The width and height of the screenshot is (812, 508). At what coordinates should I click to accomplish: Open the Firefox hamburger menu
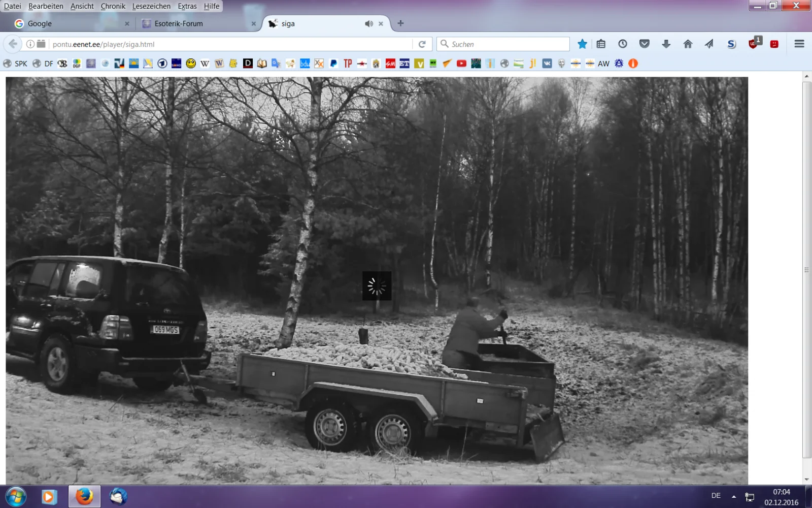tap(799, 44)
